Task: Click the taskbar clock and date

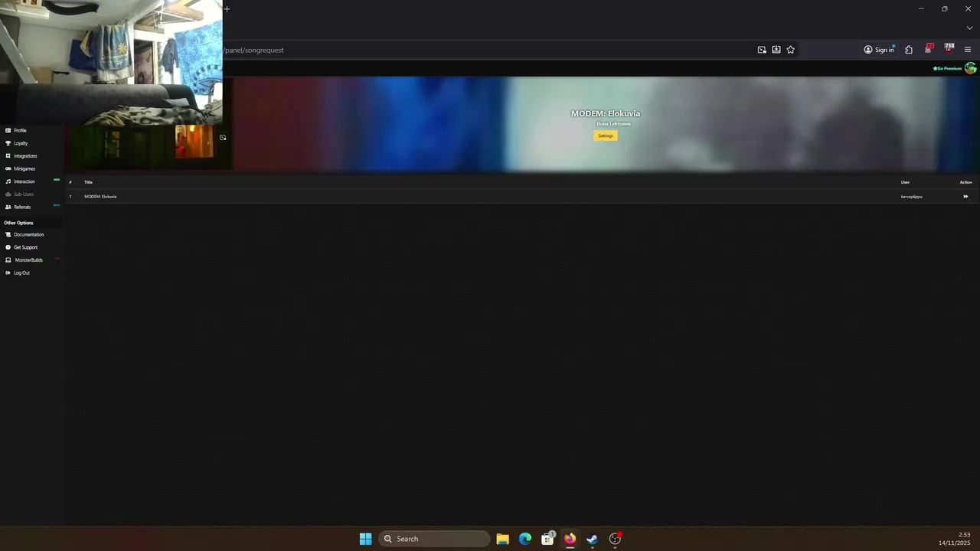Action: 955,539
